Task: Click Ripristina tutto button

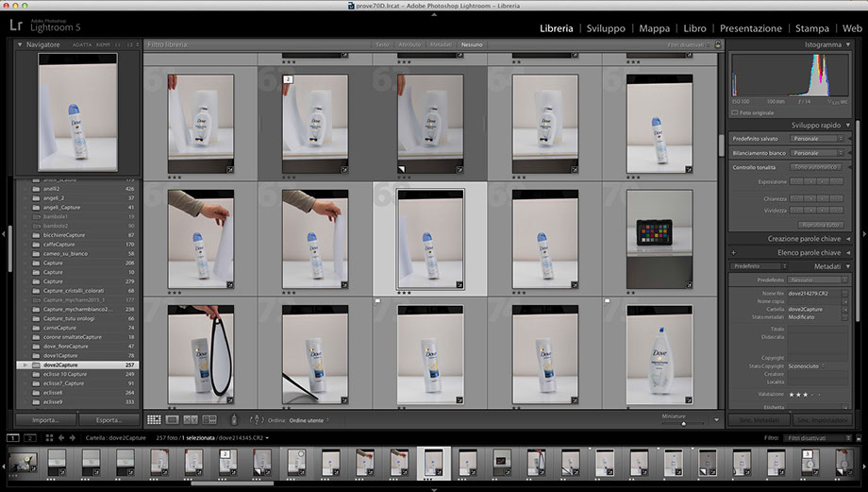Action: pos(821,225)
